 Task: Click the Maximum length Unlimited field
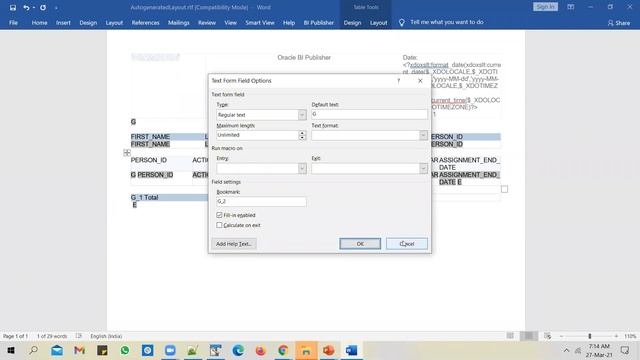pyautogui.click(x=257, y=135)
